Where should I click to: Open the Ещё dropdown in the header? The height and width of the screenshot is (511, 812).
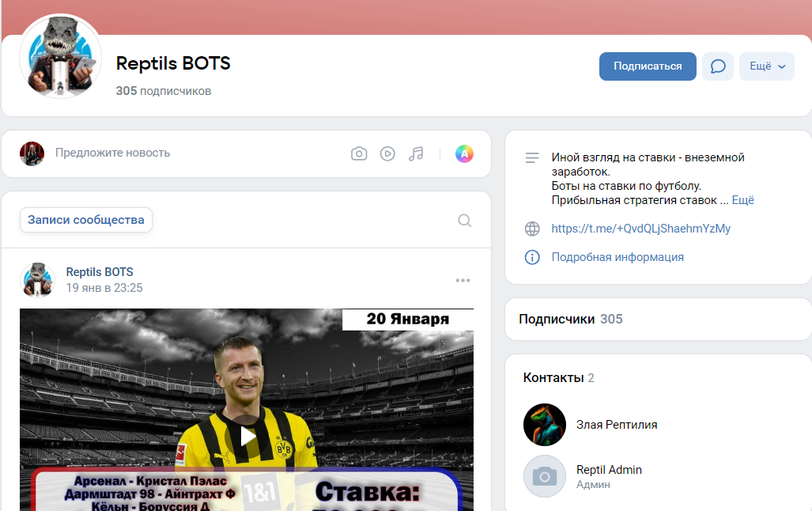(x=766, y=66)
